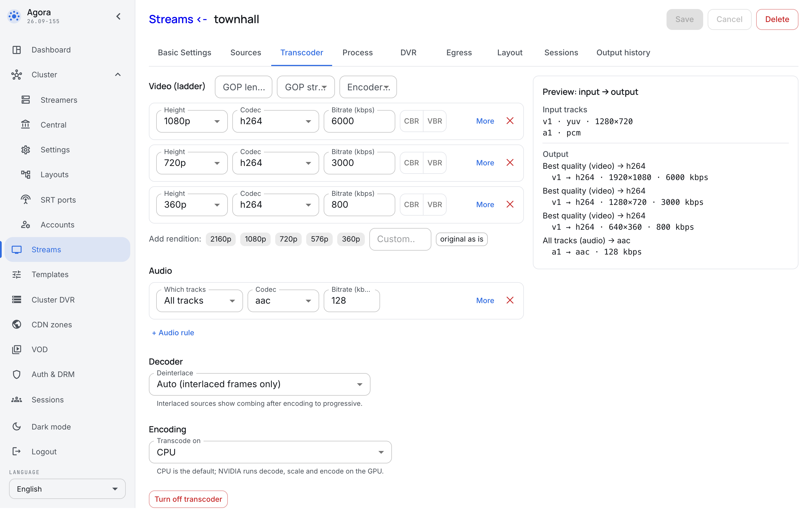Click the GOP length field
This screenshot has width=812, height=517.
tap(244, 87)
